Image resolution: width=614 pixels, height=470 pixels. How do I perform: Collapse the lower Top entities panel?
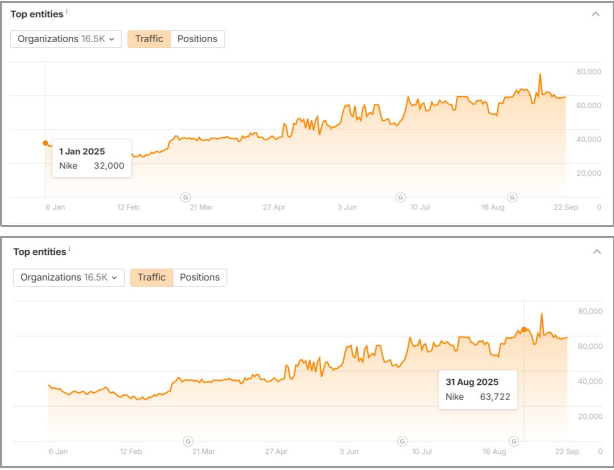[x=597, y=252]
